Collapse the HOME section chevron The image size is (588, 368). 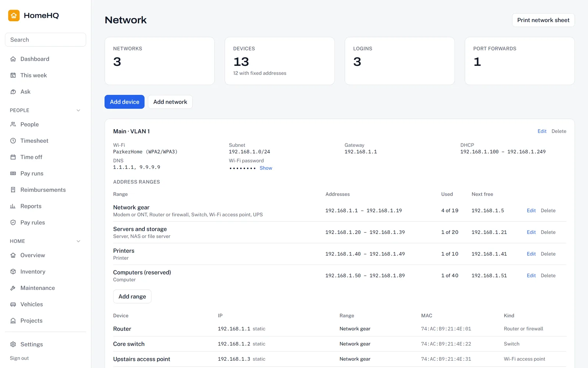(78, 241)
